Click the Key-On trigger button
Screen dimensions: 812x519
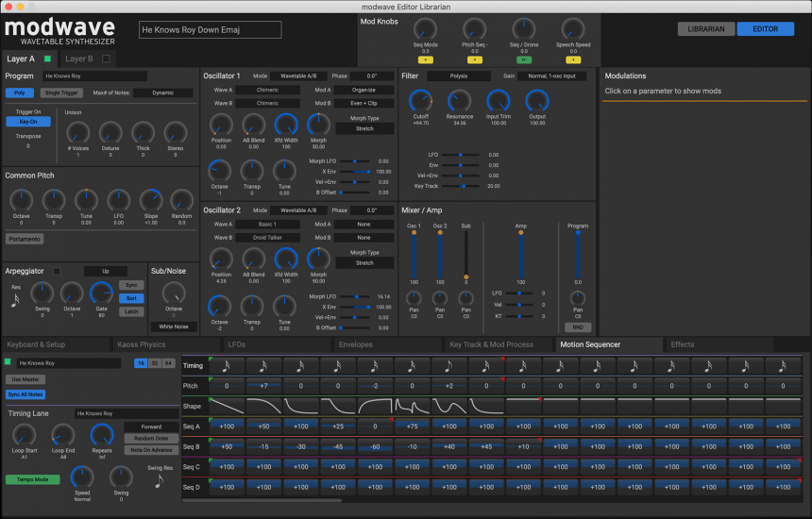pos(28,122)
